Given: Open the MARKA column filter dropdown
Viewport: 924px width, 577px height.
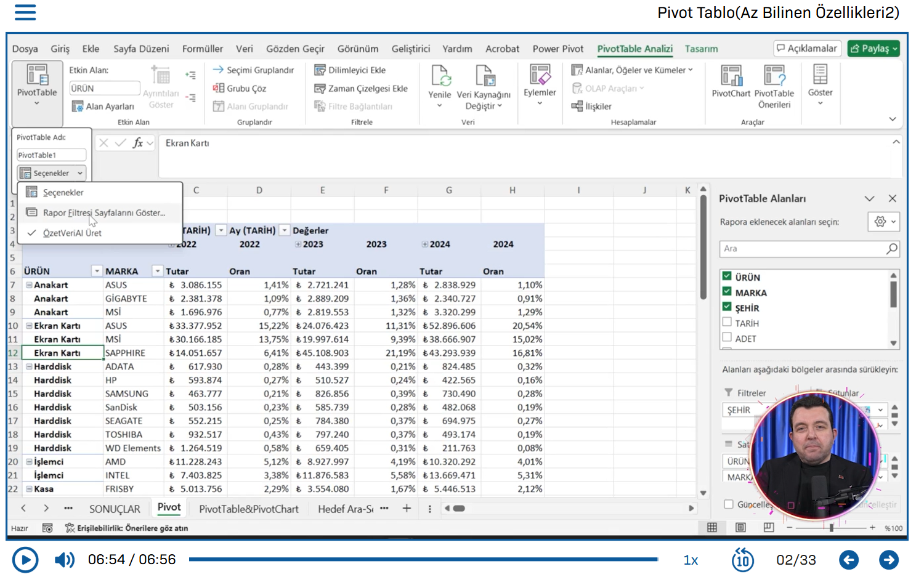Looking at the screenshot, I should [158, 271].
